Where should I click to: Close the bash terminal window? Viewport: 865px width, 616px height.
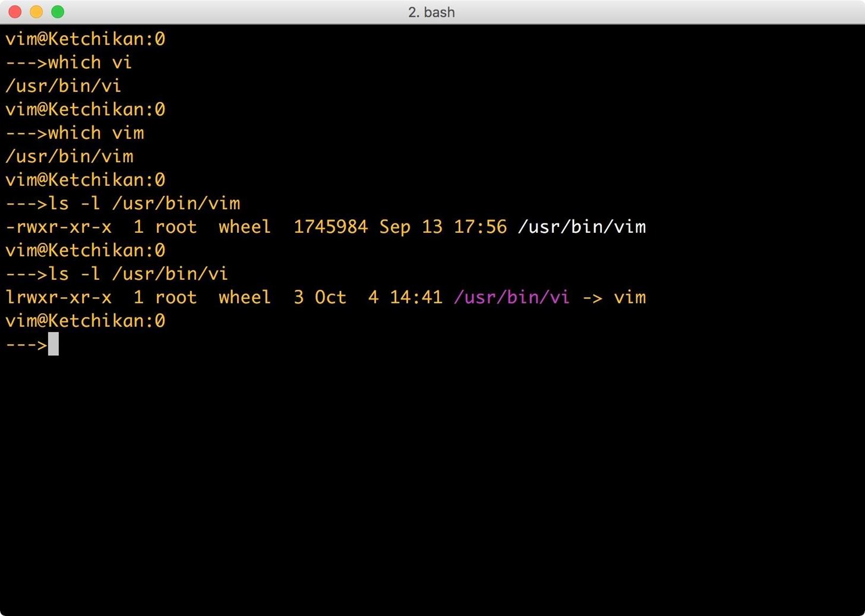click(x=15, y=12)
